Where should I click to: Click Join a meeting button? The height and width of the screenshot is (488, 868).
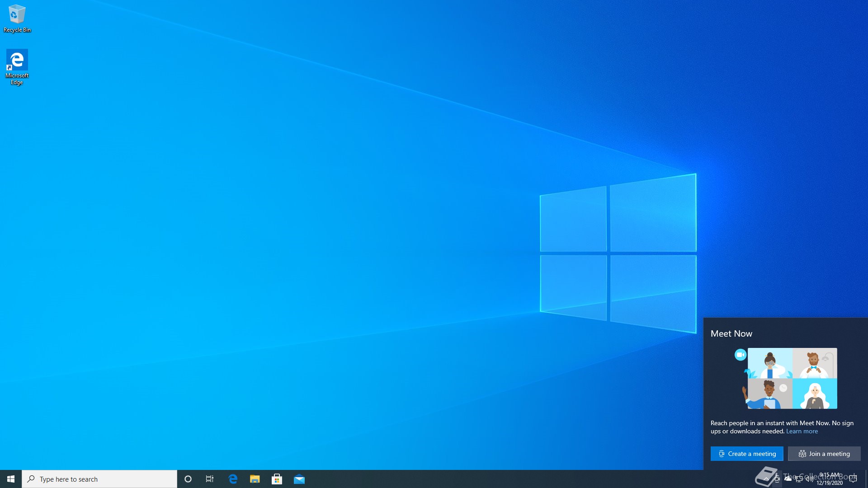point(824,454)
